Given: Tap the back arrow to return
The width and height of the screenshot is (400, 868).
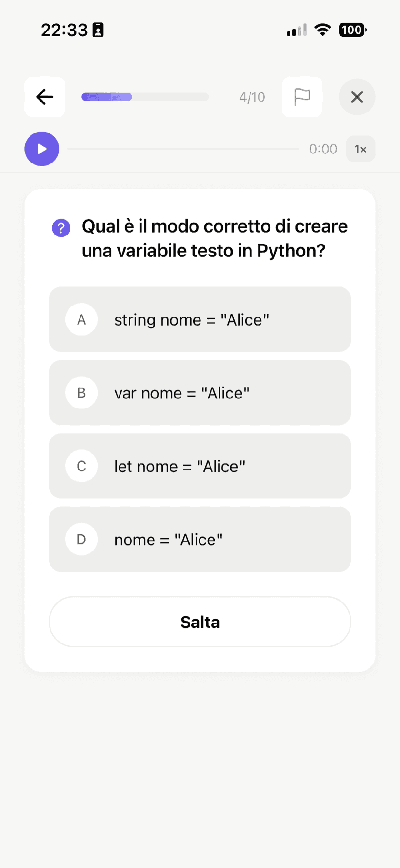Looking at the screenshot, I should (x=44, y=97).
